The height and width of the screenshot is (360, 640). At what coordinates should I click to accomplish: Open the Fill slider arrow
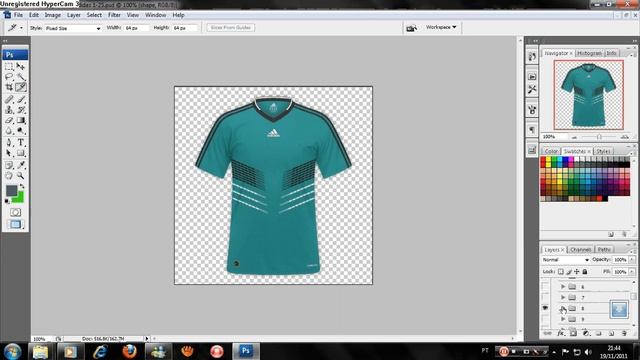(632, 271)
